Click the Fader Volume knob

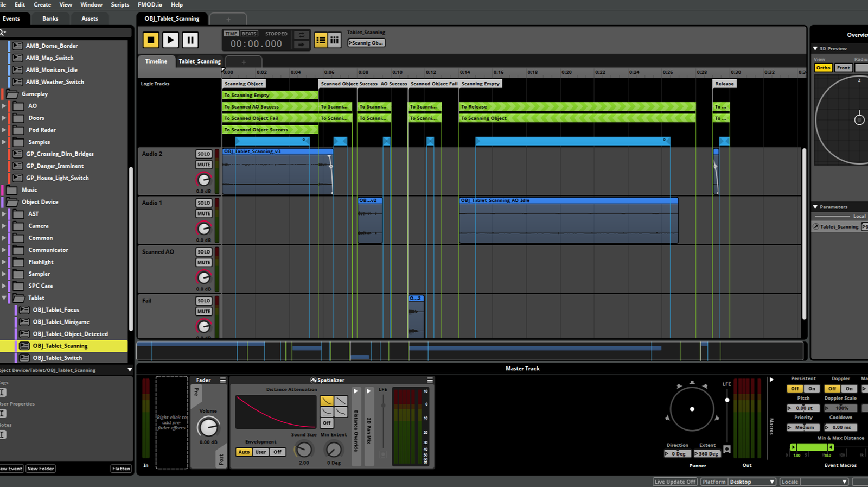(x=208, y=427)
